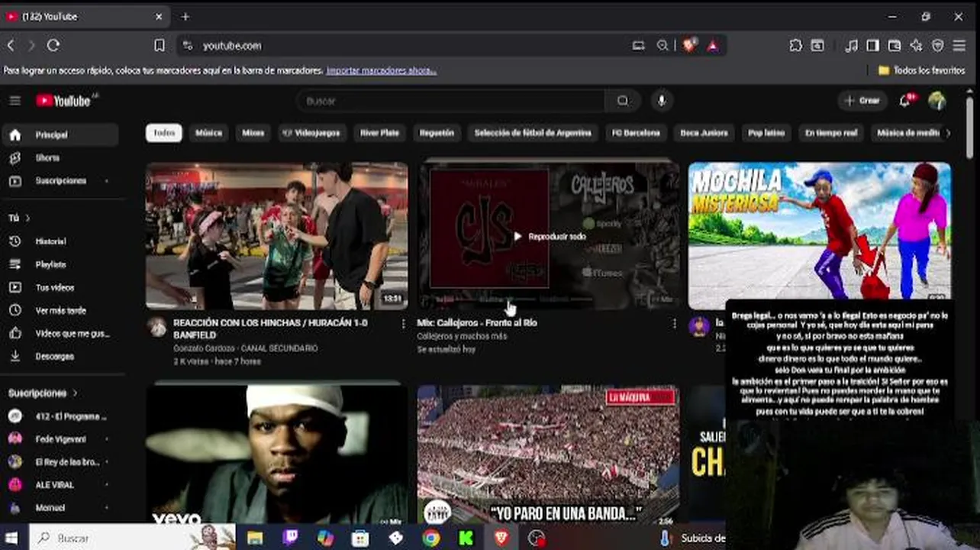
Task: Select the Música filter chip
Action: tap(208, 133)
